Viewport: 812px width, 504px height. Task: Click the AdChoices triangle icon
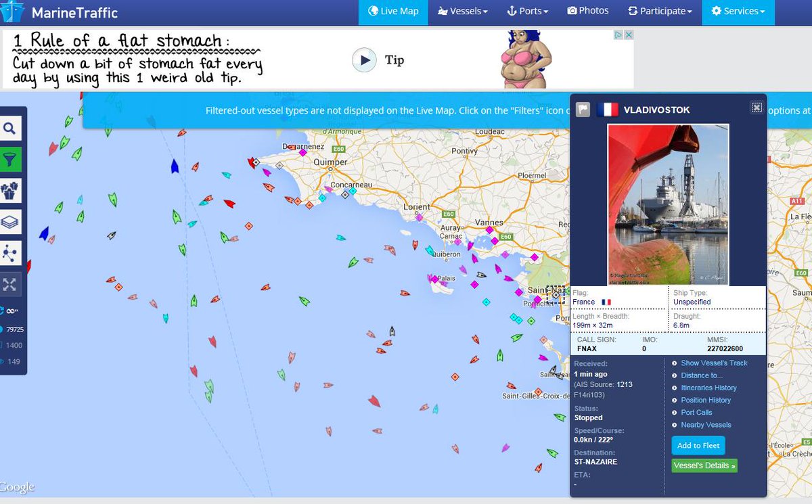point(618,35)
